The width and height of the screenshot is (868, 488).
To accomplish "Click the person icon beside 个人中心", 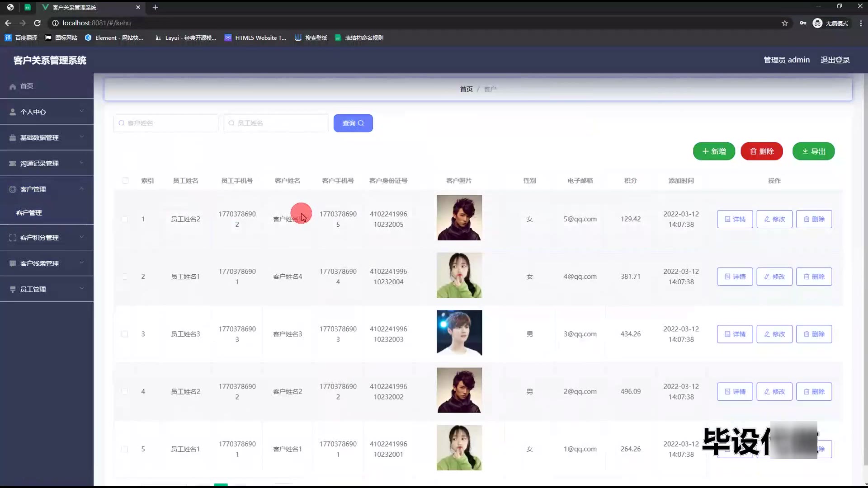I will (13, 112).
